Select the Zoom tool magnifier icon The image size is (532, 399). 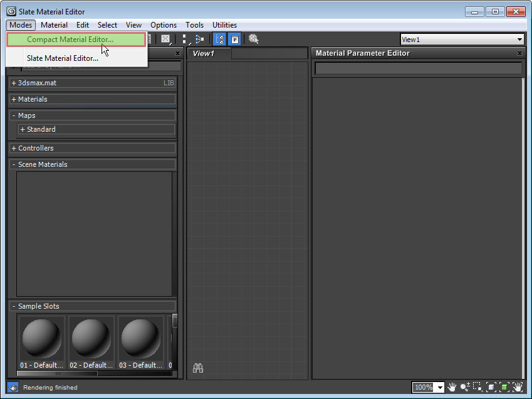(x=465, y=387)
